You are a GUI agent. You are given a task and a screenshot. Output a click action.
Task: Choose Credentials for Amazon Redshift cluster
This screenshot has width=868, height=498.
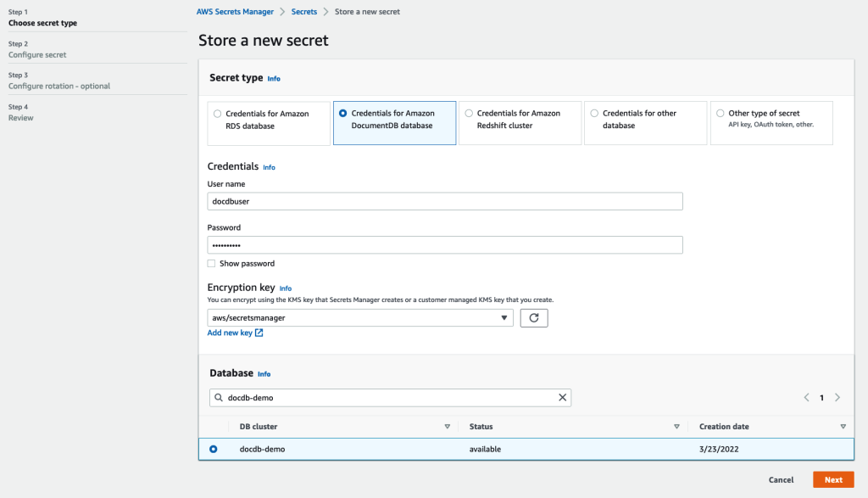469,114
